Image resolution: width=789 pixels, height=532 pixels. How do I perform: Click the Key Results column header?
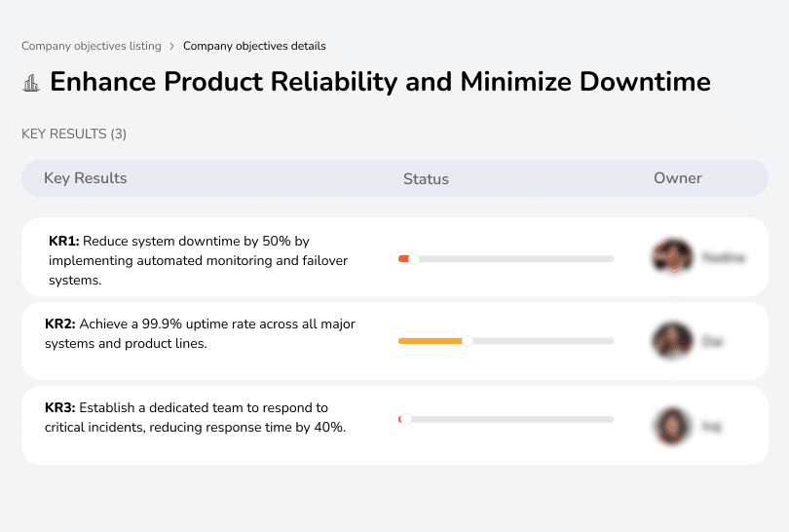click(x=85, y=178)
